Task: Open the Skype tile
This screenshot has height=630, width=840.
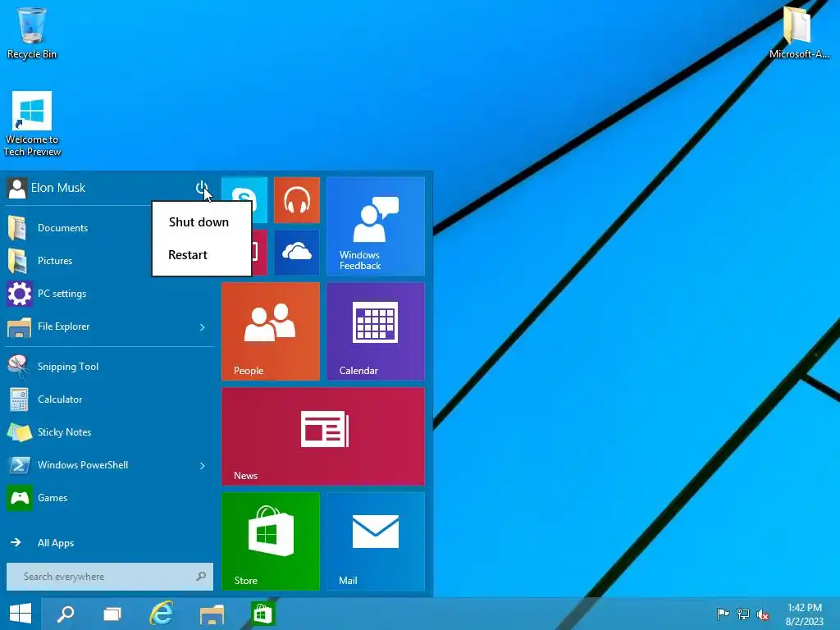Action: [x=244, y=200]
